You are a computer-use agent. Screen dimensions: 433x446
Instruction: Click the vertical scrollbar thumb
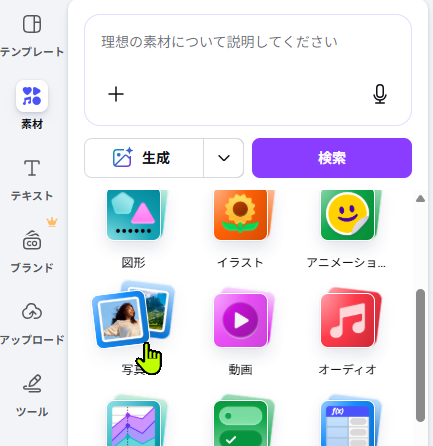pyautogui.click(x=420, y=355)
